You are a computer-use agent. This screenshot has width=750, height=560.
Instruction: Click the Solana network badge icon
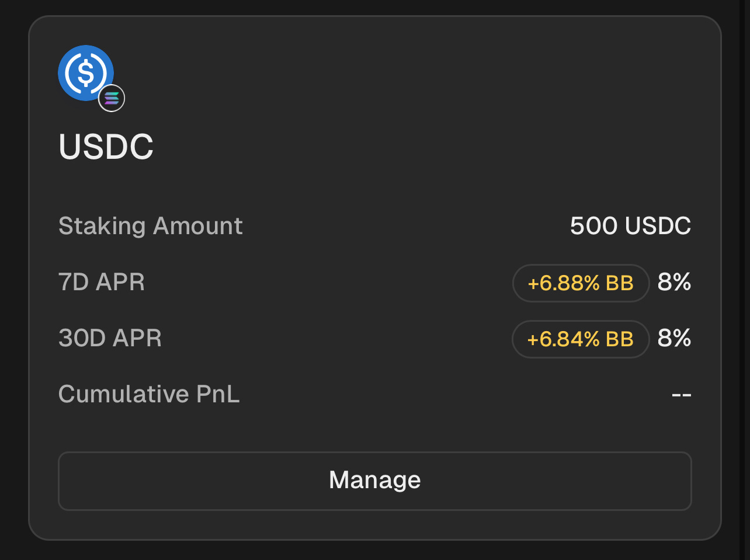pos(112,98)
